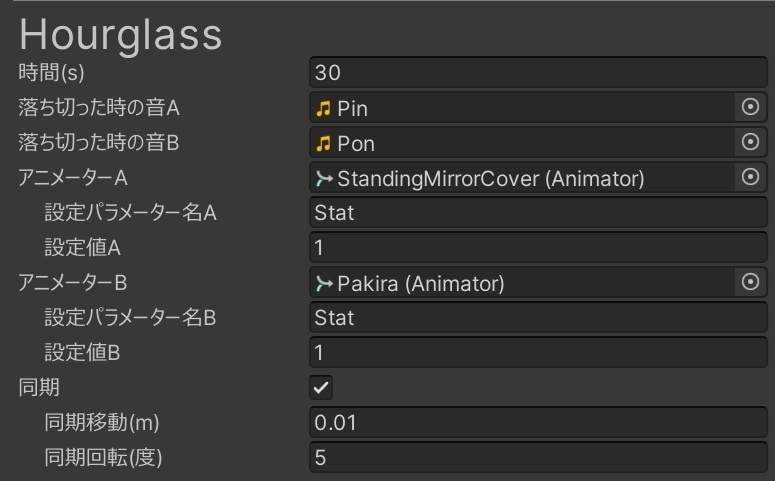Open object picker for the Pin audio clip

[x=750, y=108]
